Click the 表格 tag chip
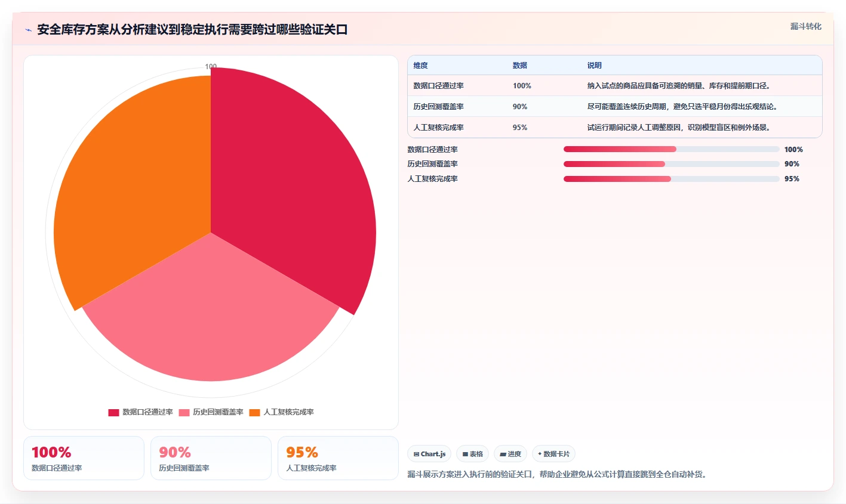 click(x=472, y=454)
